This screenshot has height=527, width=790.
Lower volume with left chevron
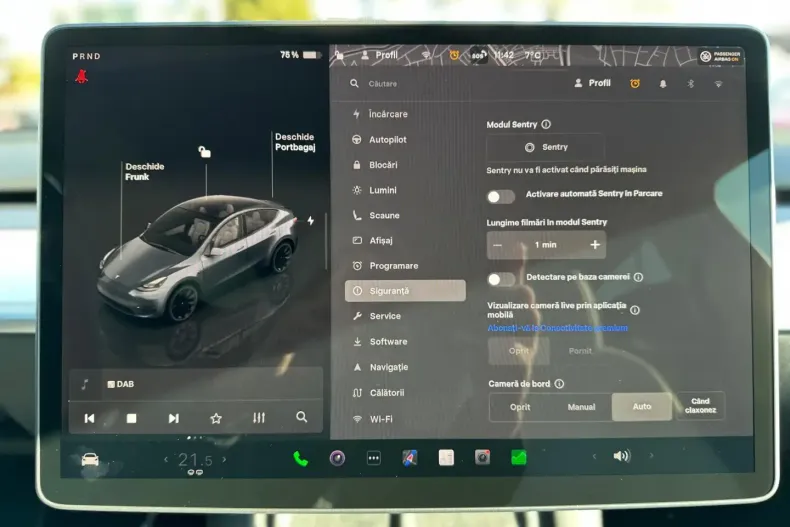(595, 456)
